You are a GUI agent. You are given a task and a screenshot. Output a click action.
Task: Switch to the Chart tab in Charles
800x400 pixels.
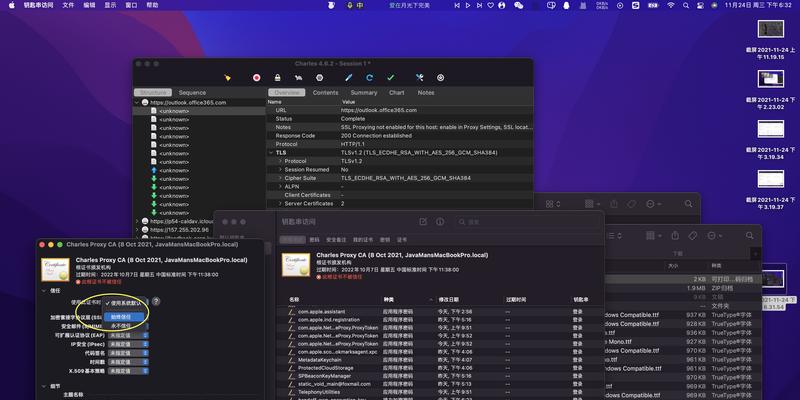pos(396,93)
